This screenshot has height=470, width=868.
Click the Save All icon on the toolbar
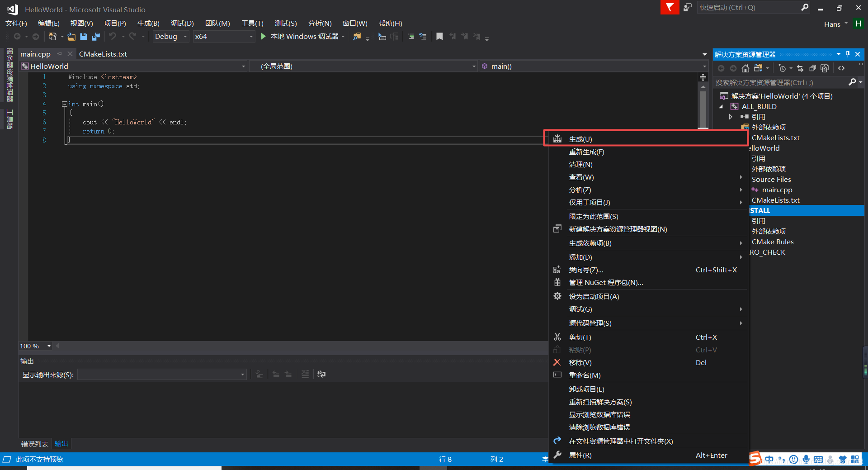96,37
